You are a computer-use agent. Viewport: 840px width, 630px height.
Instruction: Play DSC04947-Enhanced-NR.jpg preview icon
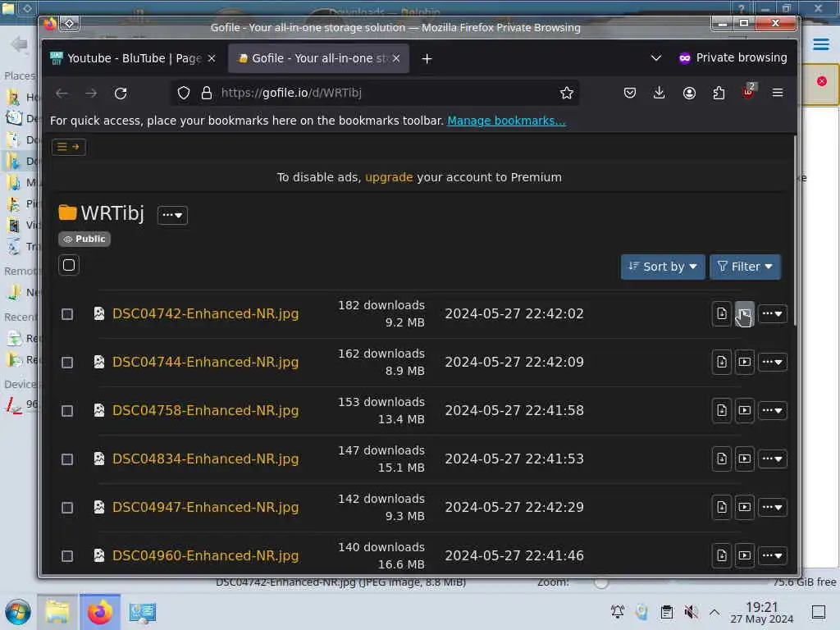(745, 507)
